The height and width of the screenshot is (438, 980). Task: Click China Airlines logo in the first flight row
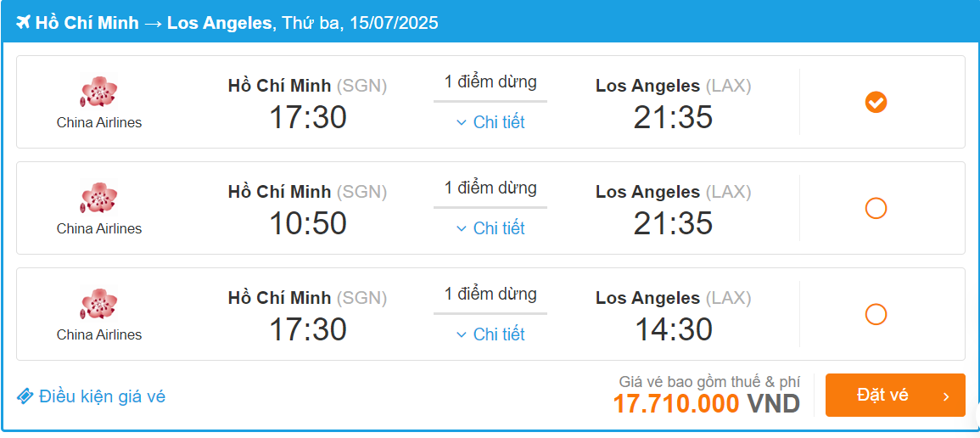click(98, 92)
